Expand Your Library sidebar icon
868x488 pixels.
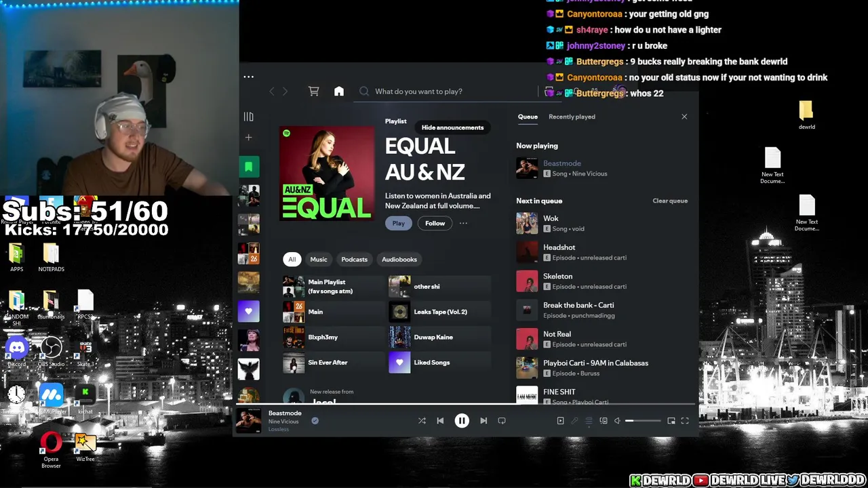(248, 117)
